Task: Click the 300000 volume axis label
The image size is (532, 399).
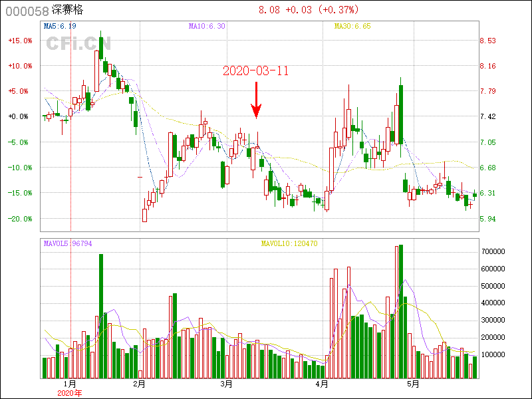Action: [493, 320]
